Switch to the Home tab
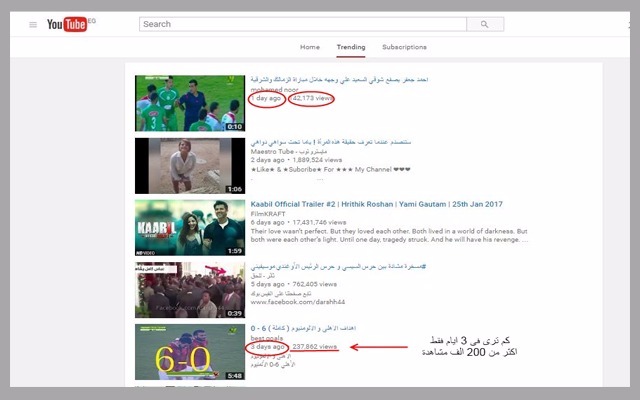The image size is (640, 400). [x=310, y=47]
